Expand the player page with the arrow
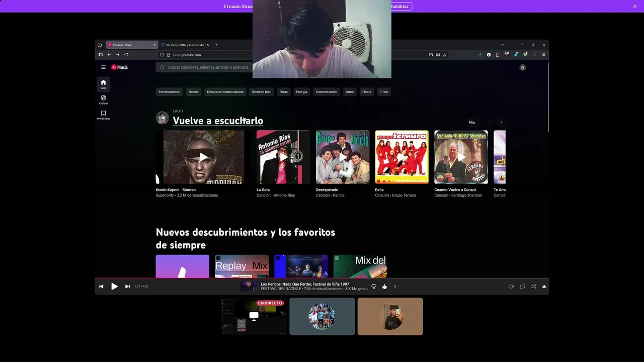 544,287
